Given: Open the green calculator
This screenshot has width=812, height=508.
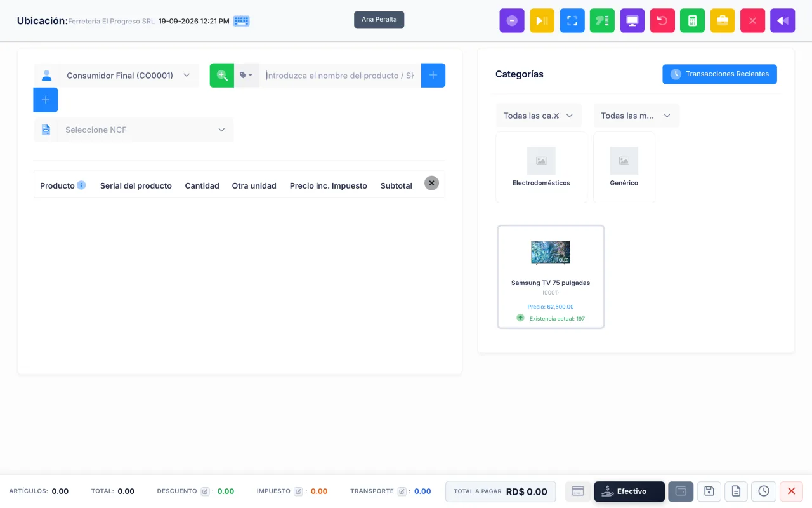Looking at the screenshot, I should click(x=692, y=20).
